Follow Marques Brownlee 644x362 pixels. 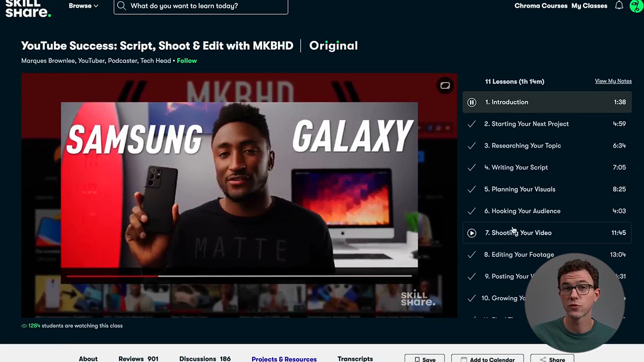coord(187,61)
